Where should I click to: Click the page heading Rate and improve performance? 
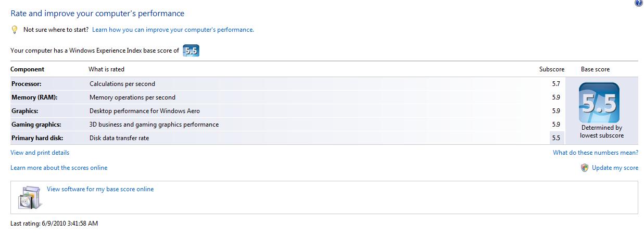tap(97, 14)
